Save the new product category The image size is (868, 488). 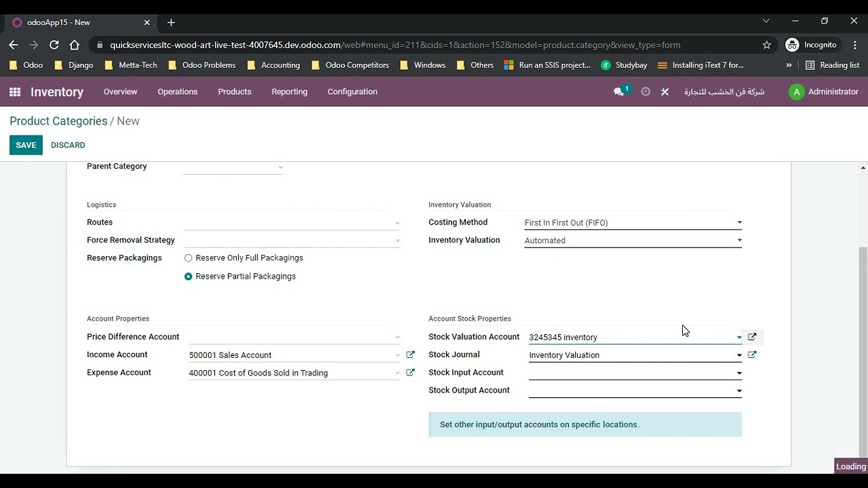pos(26,145)
